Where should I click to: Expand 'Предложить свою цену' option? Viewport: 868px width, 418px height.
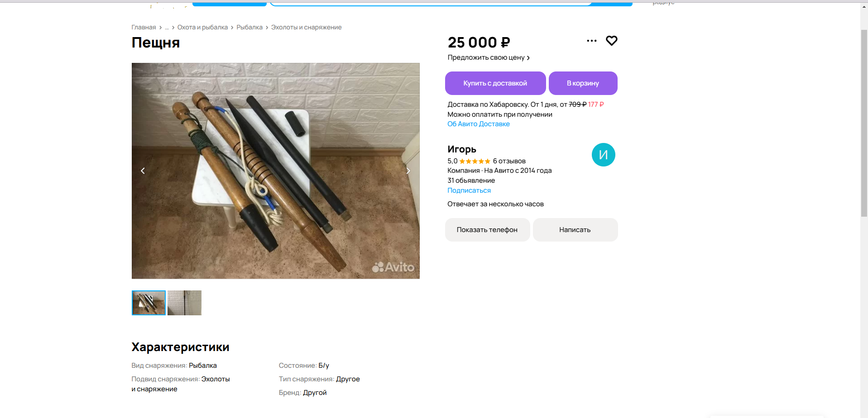tap(488, 57)
